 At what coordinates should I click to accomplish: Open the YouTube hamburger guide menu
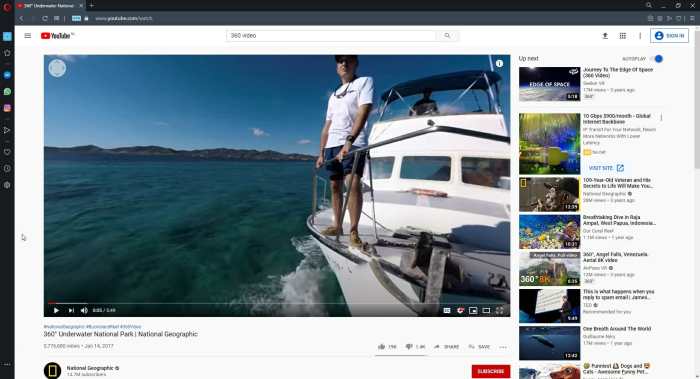[28, 36]
